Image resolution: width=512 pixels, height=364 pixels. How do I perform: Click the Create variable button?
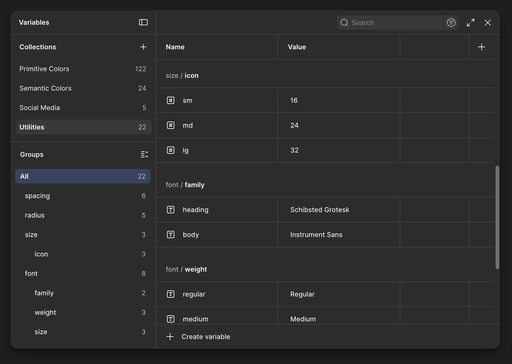(199, 337)
